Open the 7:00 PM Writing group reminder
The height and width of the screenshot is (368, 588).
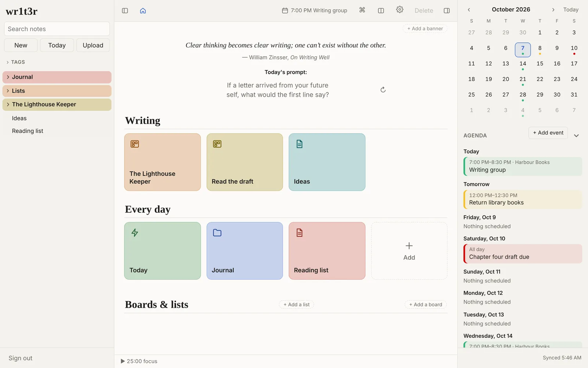[315, 11]
